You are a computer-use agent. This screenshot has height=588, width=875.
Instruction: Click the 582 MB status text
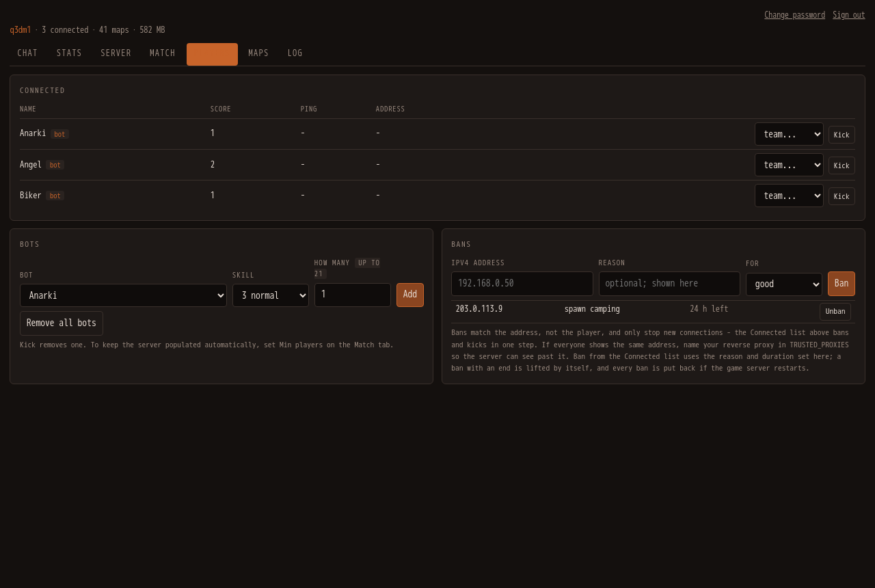click(x=152, y=30)
